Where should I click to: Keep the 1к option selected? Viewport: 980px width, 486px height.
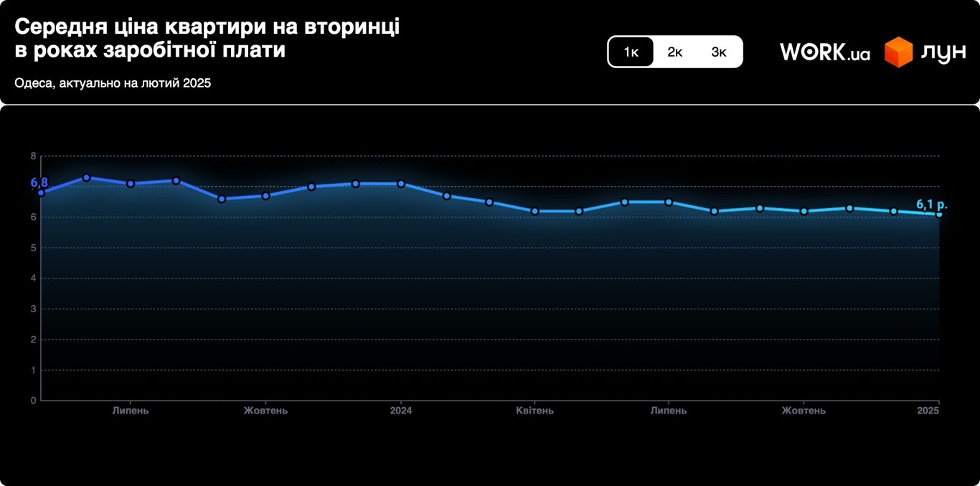pos(631,51)
